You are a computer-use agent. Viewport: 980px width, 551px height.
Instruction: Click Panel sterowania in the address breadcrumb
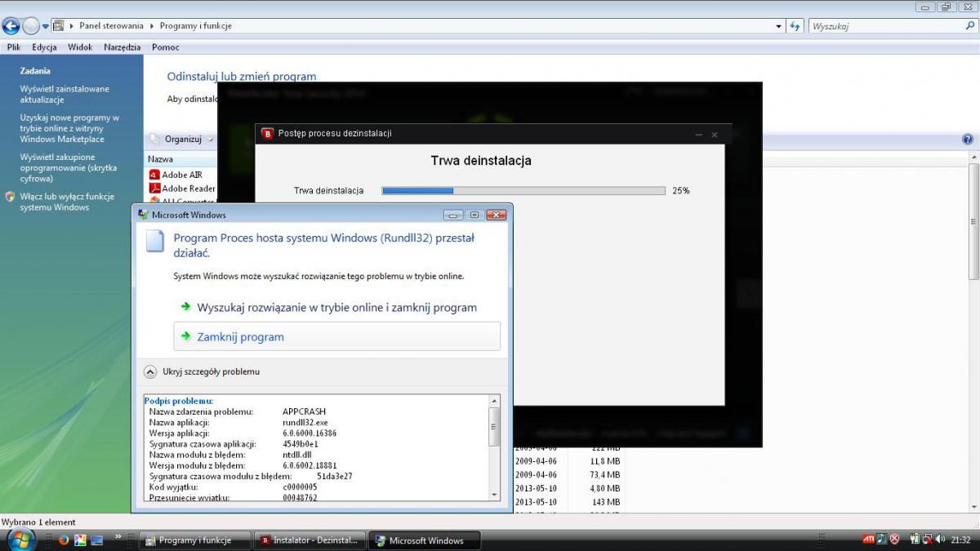(x=111, y=26)
